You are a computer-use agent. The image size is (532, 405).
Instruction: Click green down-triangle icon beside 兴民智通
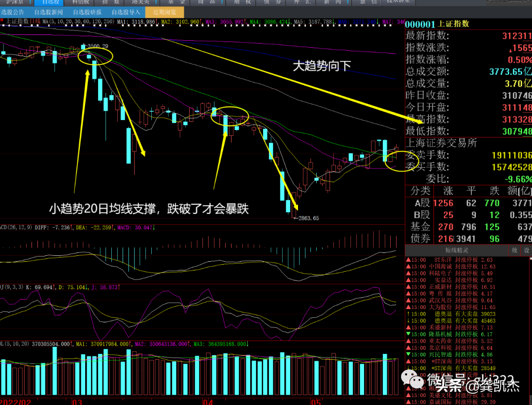click(408, 354)
